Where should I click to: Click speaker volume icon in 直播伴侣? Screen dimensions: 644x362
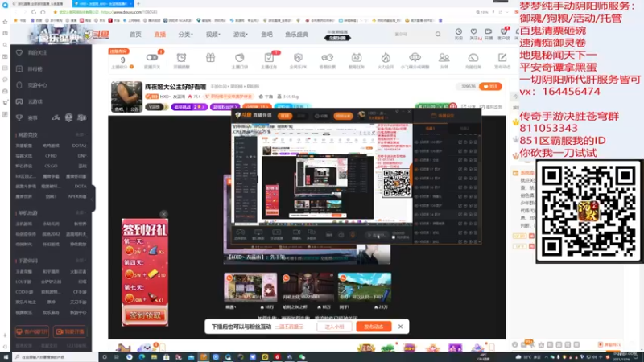tap(341, 235)
